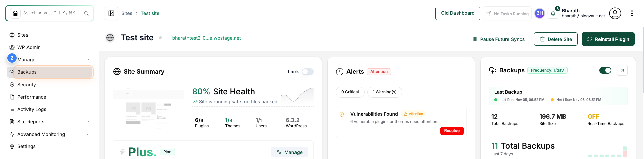Click the Site Reports document icon

(x=12, y=122)
